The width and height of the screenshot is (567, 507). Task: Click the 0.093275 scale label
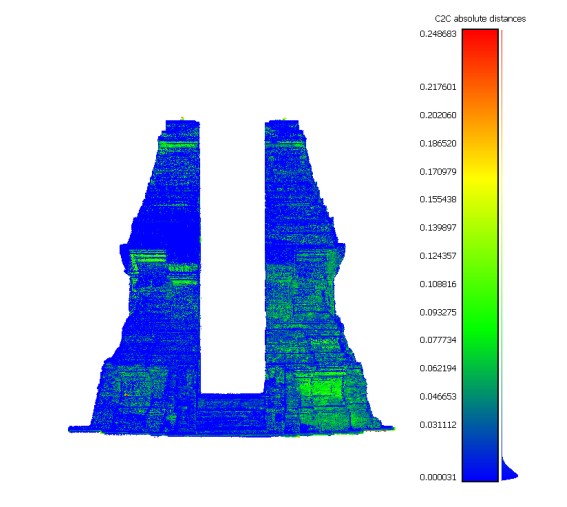[438, 312]
